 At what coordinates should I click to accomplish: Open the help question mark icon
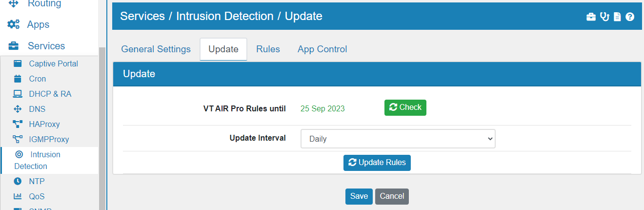tap(630, 17)
